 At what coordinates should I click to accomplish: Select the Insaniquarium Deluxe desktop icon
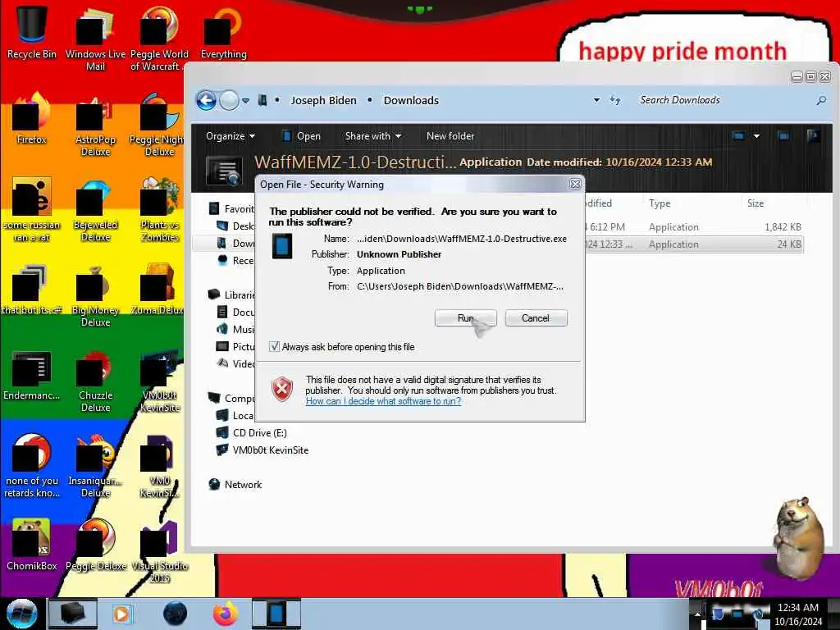click(x=95, y=466)
